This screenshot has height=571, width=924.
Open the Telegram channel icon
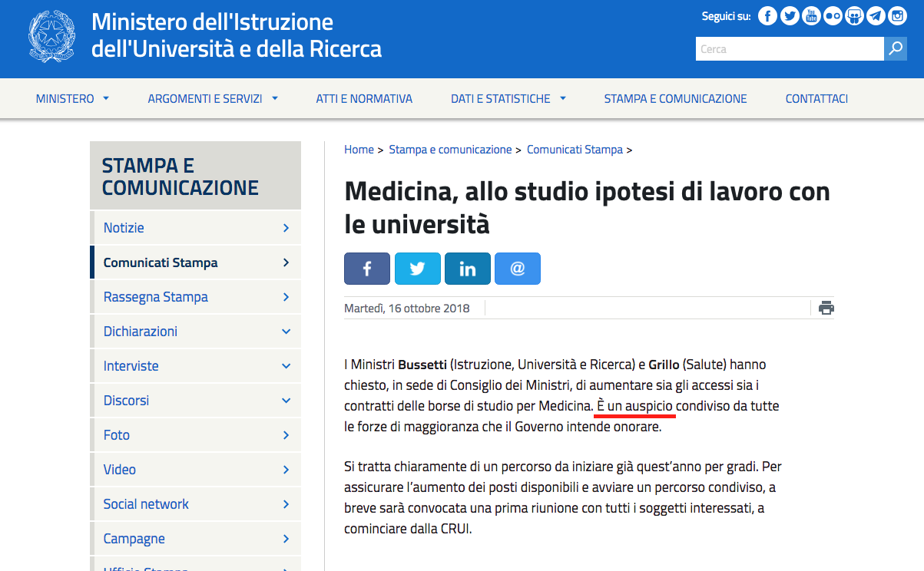876,16
